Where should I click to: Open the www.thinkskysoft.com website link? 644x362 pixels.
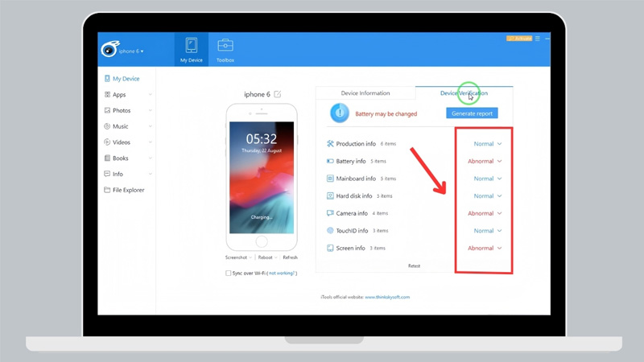[387, 297]
